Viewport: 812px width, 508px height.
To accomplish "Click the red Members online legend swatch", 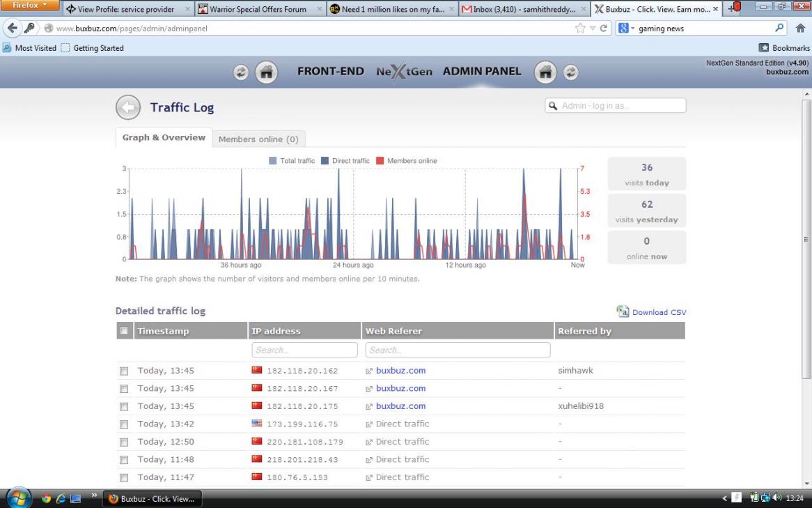I will [380, 161].
